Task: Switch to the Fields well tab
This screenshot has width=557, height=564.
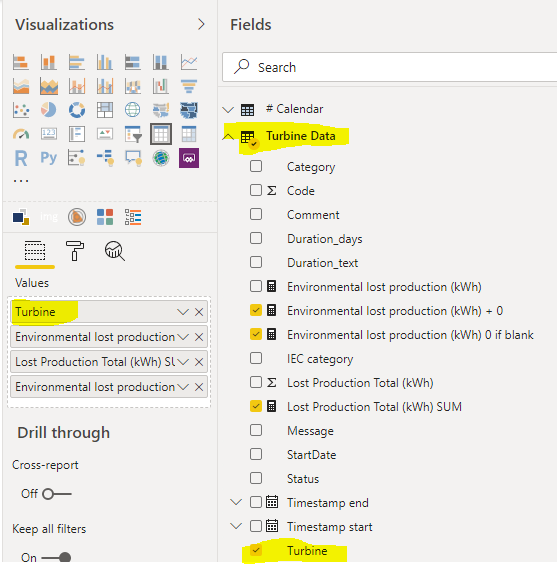Action: point(35,251)
